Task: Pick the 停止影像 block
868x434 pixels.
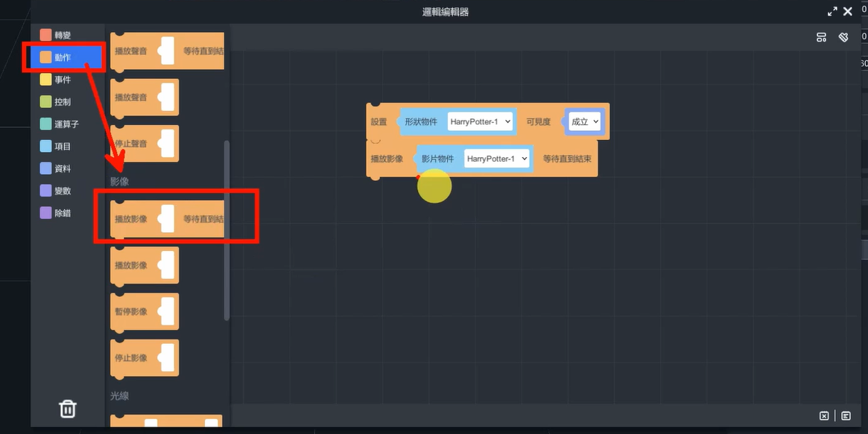Action: (131, 358)
